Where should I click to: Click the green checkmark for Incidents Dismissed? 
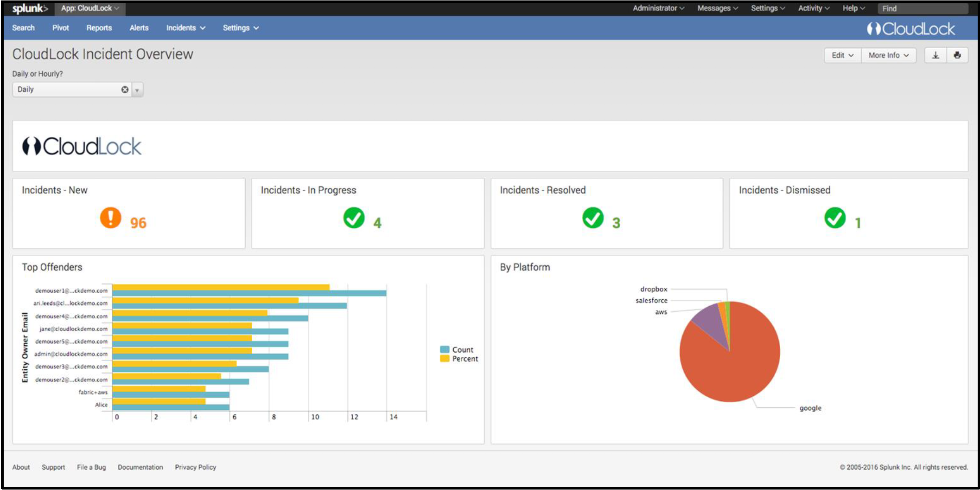tap(835, 218)
